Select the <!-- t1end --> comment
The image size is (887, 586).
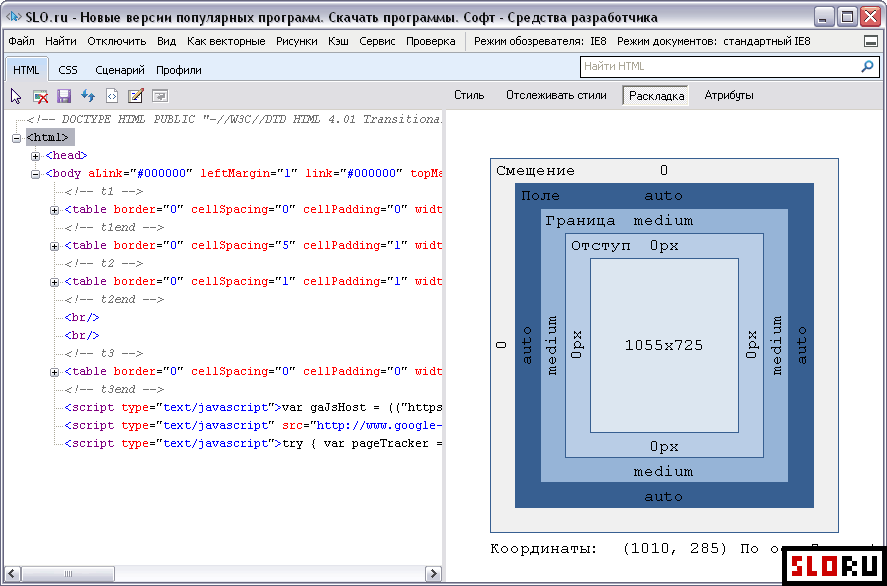point(114,228)
